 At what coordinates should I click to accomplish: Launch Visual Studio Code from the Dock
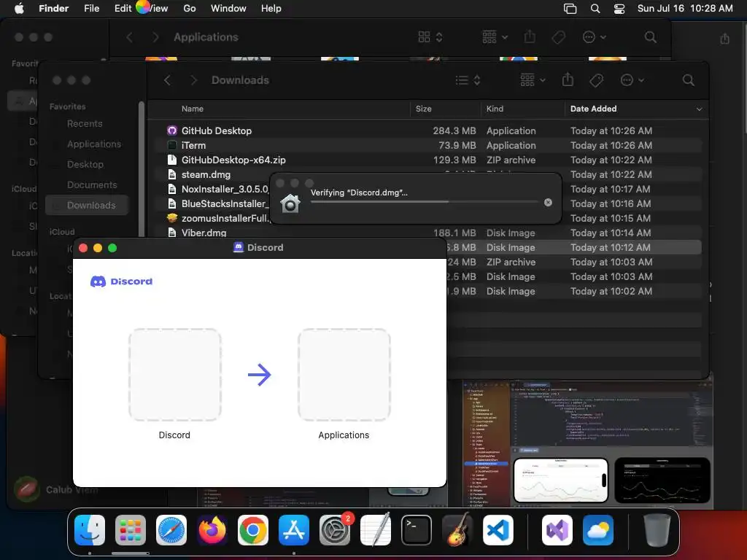point(498,530)
